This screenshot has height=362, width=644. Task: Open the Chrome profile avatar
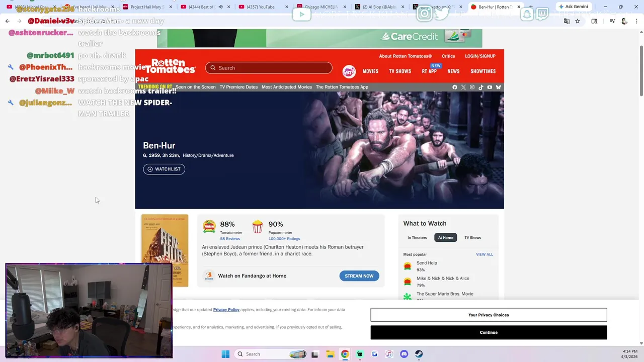pos(624,21)
